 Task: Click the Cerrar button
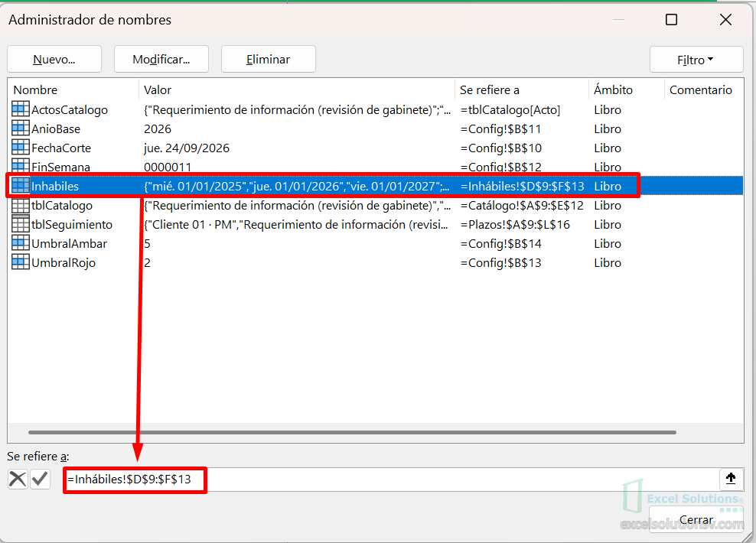(x=696, y=519)
